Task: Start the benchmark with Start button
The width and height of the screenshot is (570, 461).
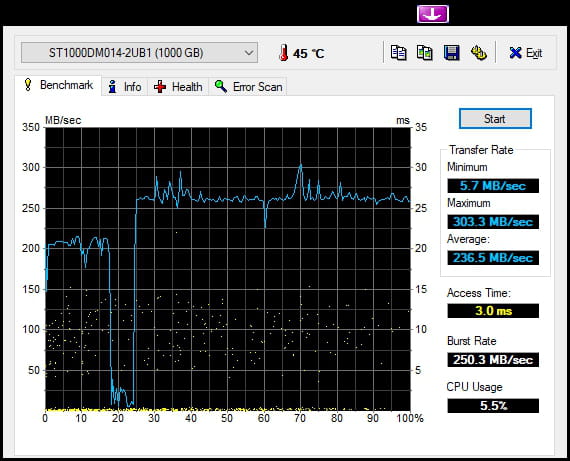Action: pos(495,119)
